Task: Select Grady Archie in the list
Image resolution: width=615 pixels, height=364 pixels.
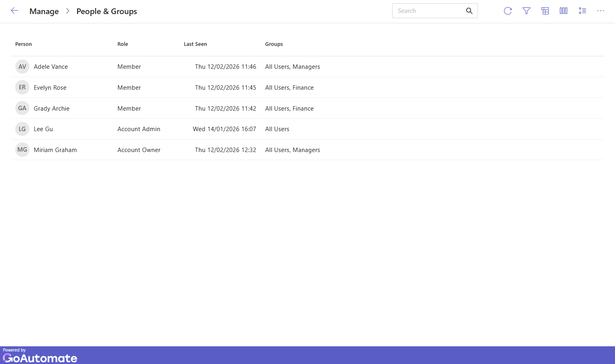Action: [x=51, y=109]
